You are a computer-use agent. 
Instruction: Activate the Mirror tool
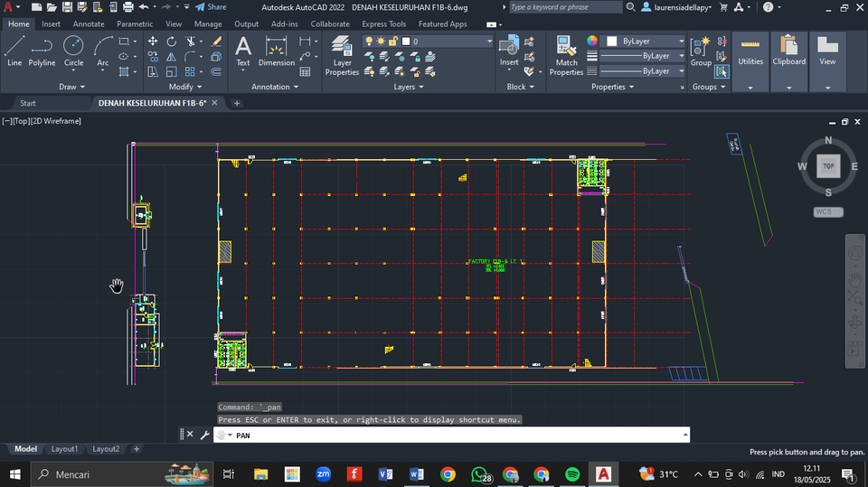(172, 56)
